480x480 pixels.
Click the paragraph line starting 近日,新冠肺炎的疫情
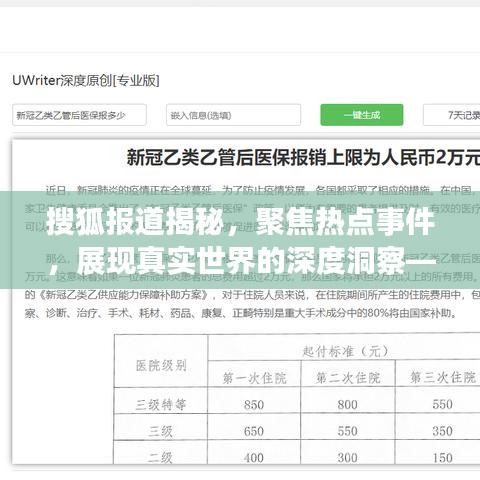point(263,191)
